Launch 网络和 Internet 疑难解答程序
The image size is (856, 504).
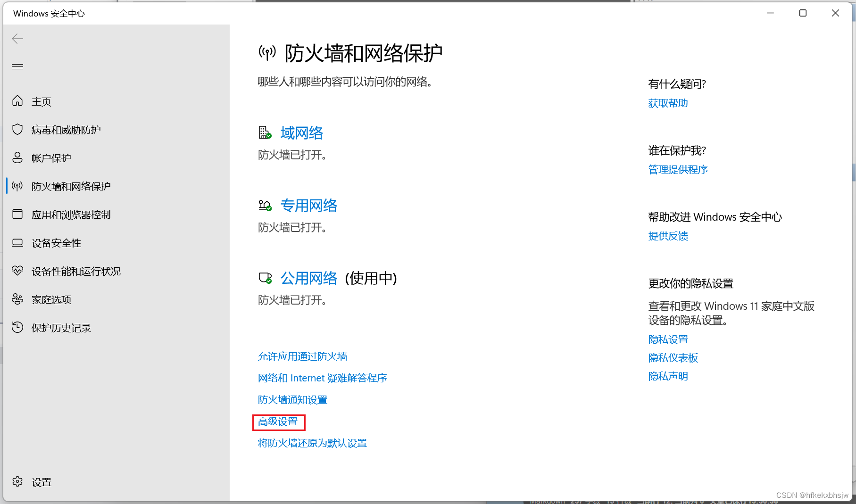(322, 378)
